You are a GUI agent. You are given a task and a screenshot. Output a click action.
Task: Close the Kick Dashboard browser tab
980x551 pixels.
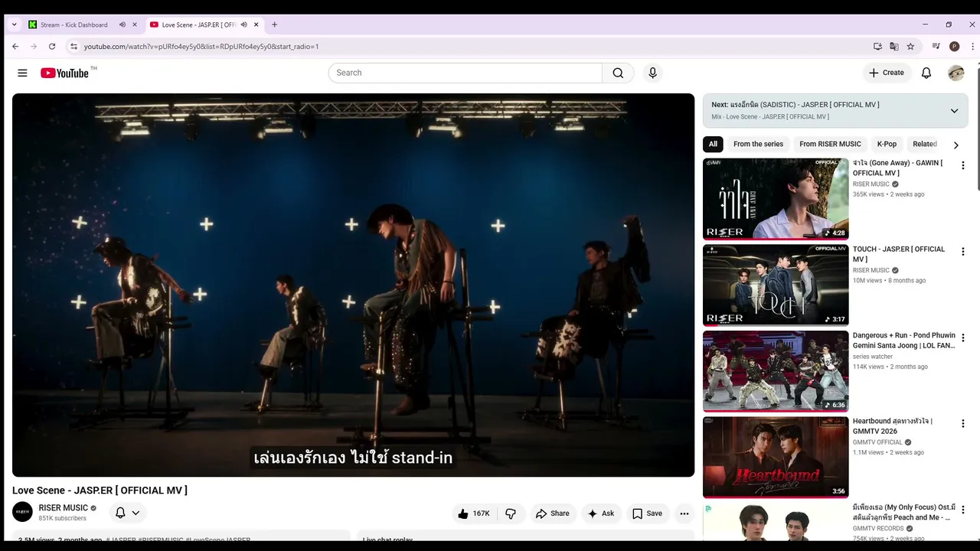tap(135, 24)
